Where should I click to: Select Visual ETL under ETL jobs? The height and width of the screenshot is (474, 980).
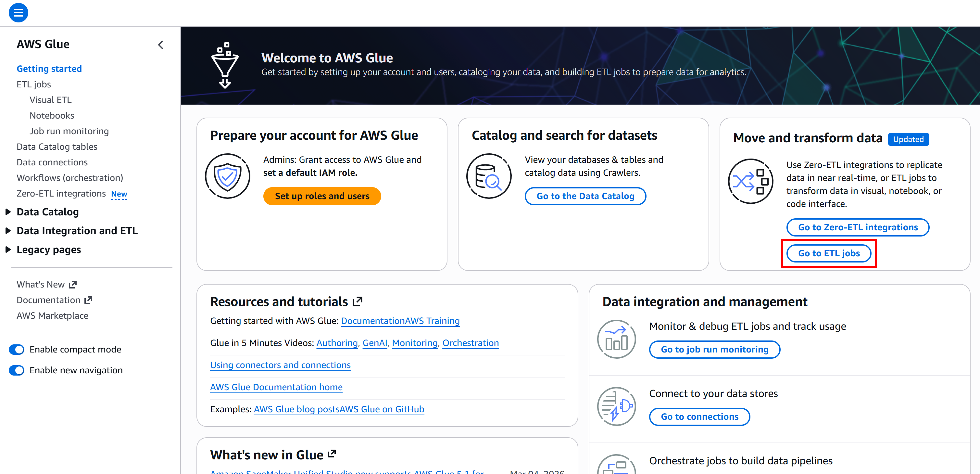(50, 99)
